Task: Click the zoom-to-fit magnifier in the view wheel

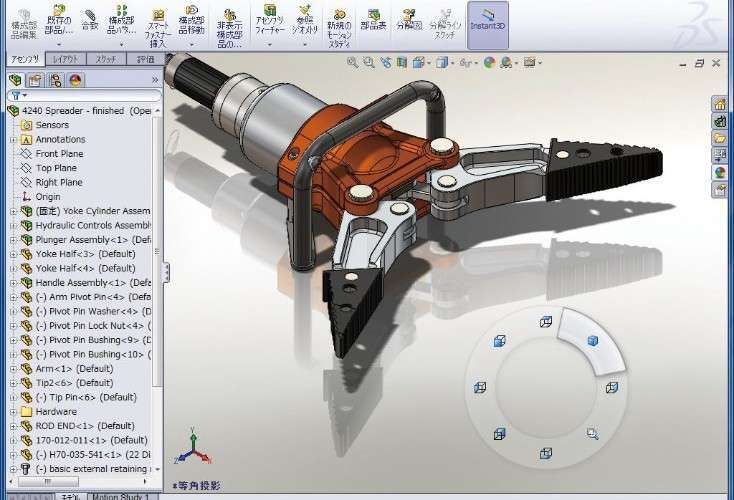Action: coord(592,434)
